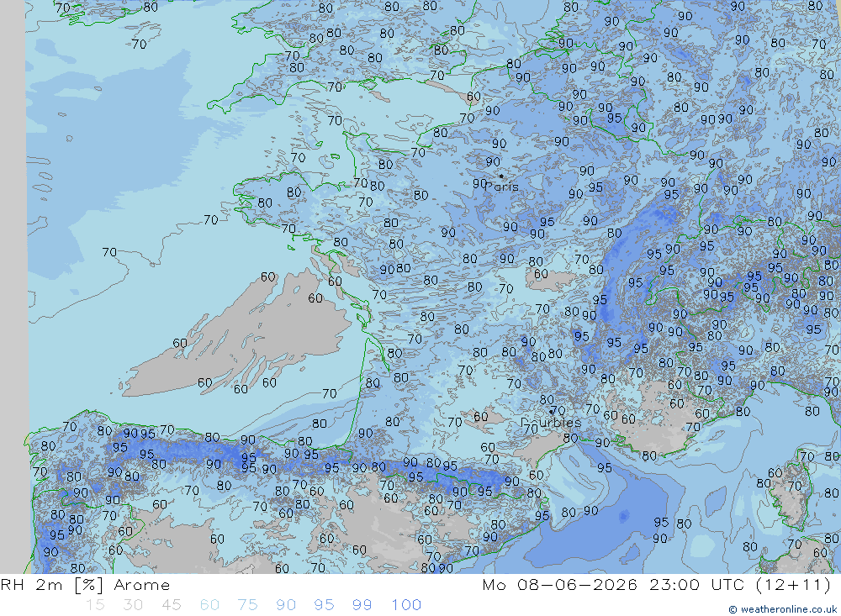Click the Paris city label

pyautogui.click(x=503, y=187)
